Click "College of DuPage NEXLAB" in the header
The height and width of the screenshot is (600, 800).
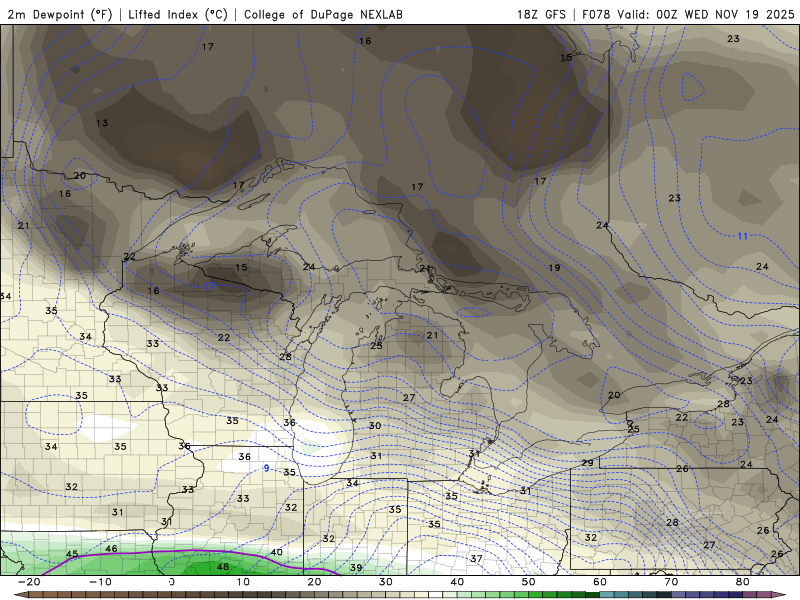323,14
